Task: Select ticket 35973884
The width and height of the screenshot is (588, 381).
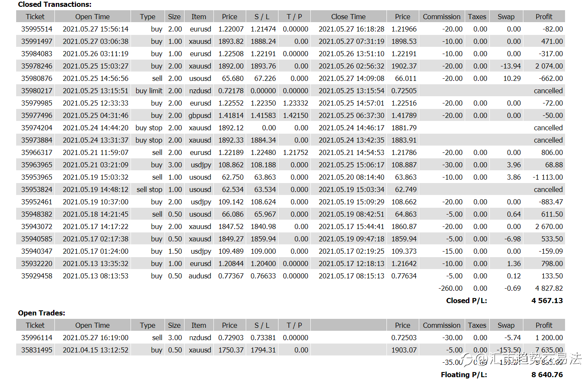Action: pyautogui.click(x=37, y=140)
